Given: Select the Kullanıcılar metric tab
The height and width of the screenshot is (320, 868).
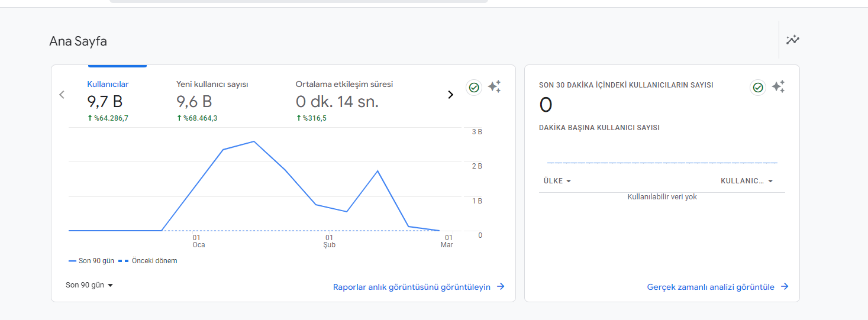Looking at the screenshot, I should point(108,84).
